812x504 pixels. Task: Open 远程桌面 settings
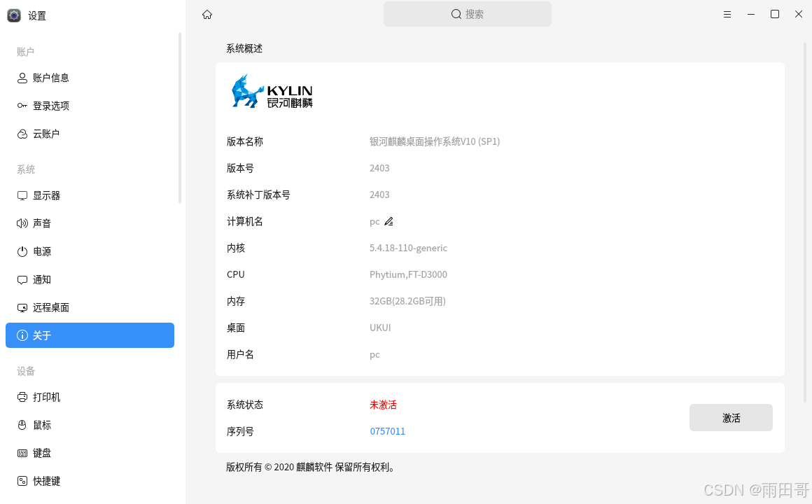pyautogui.click(x=90, y=308)
